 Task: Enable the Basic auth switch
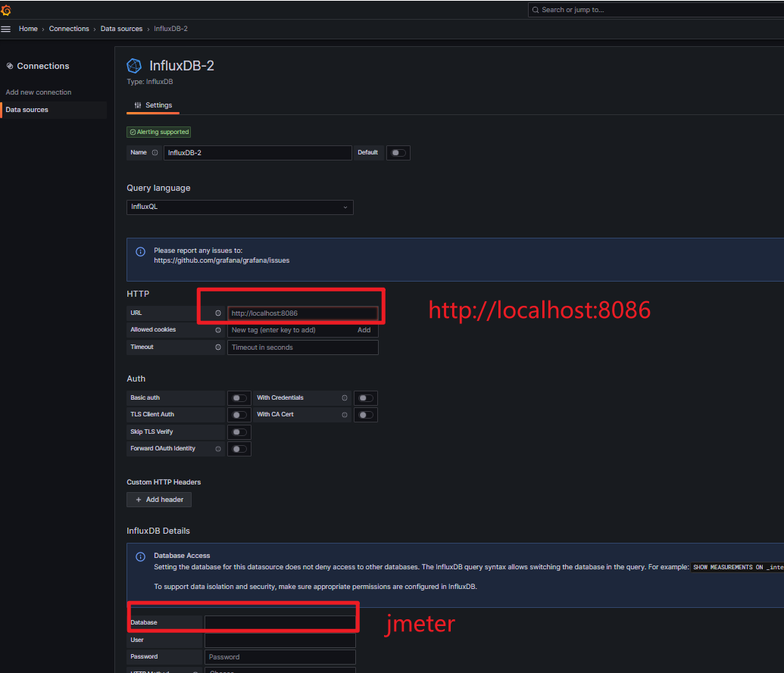[239, 398]
